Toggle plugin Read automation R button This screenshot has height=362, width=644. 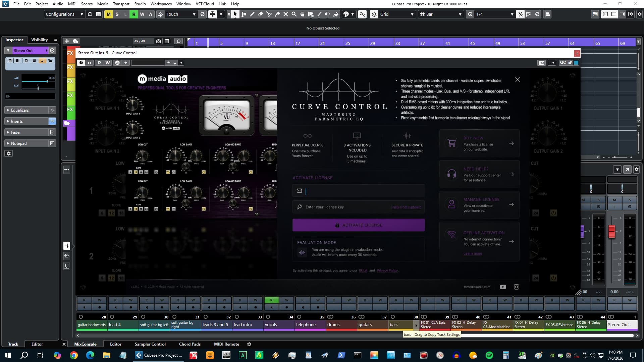coord(99,63)
